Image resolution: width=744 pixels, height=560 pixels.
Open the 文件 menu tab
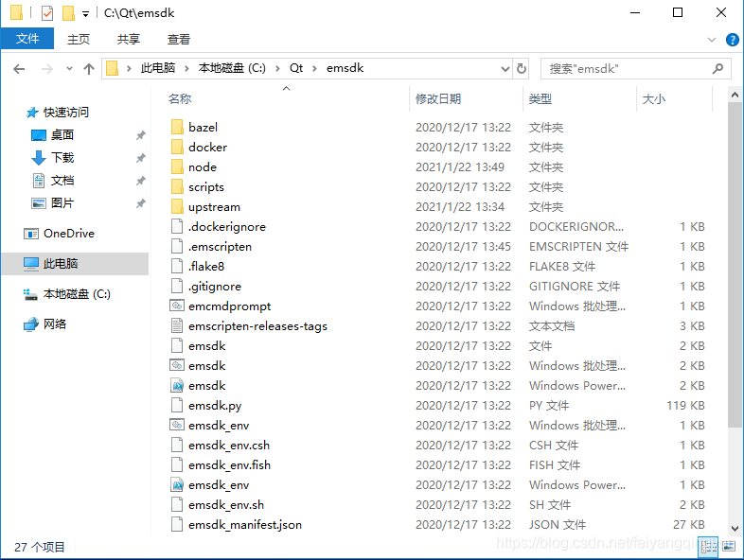pos(27,39)
